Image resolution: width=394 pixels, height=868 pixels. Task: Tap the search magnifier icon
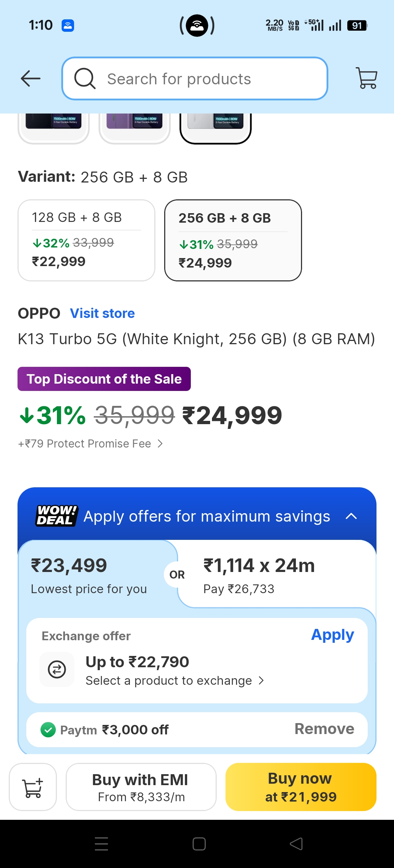click(x=85, y=78)
